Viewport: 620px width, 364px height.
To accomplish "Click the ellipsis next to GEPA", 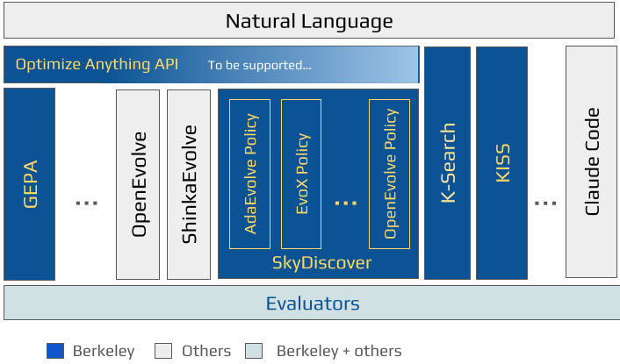I will pos(86,203).
